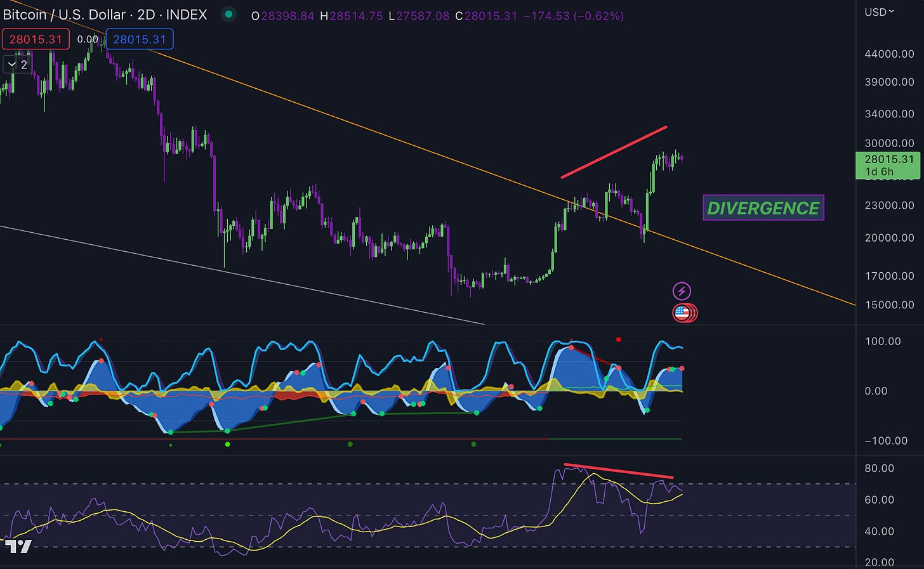Click the 15000.00 price axis label

[889, 305]
